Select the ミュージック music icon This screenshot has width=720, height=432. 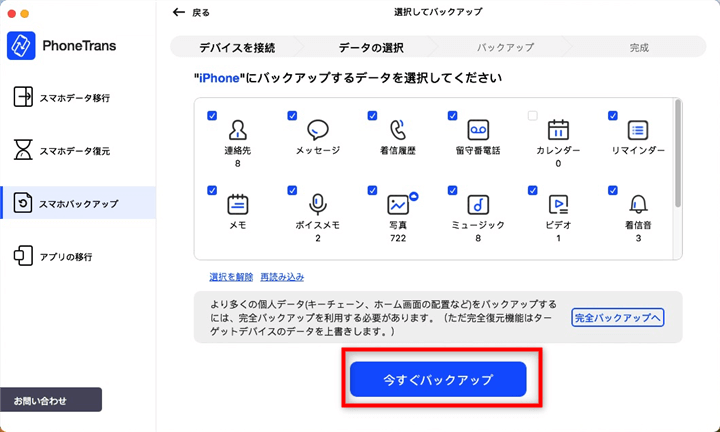[478, 205]
